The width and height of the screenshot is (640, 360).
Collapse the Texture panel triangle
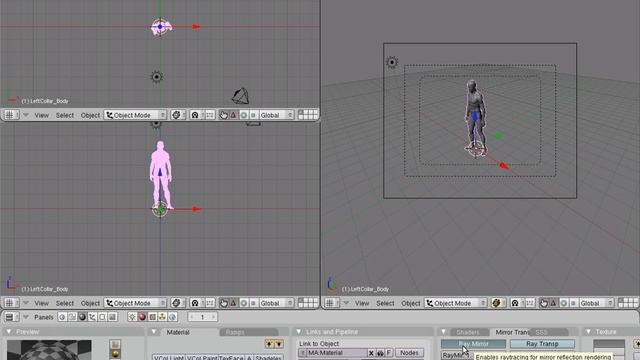tap(589, 332)
